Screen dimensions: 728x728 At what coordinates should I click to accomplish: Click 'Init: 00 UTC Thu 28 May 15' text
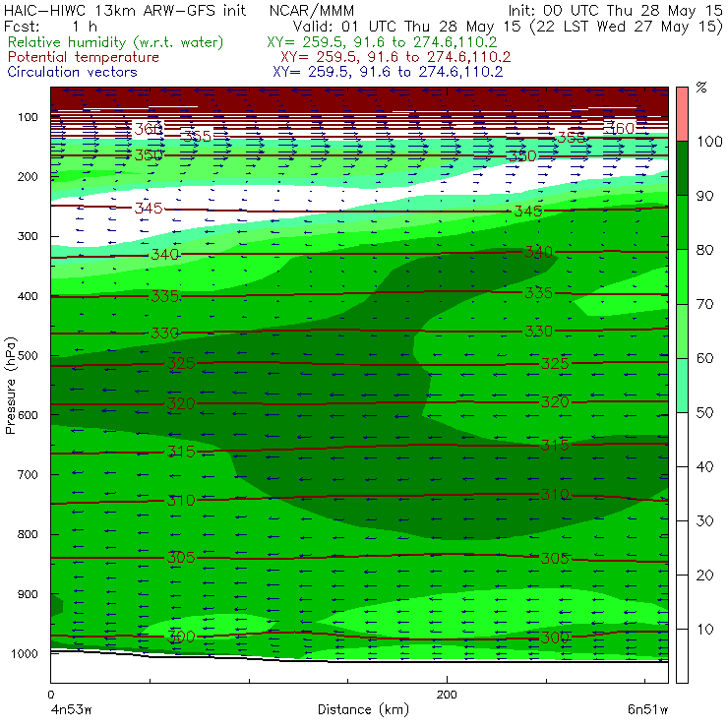[x=615, y=11]
